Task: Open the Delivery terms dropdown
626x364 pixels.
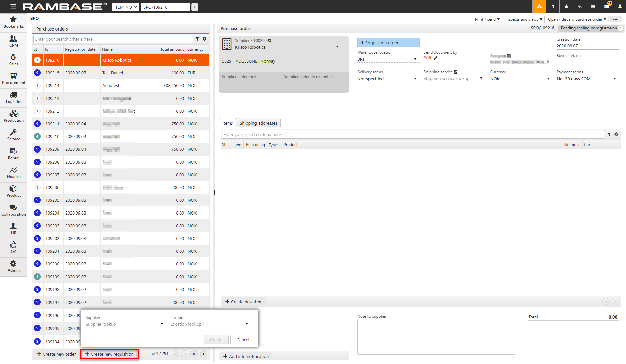Action: [x=415, y=79]
